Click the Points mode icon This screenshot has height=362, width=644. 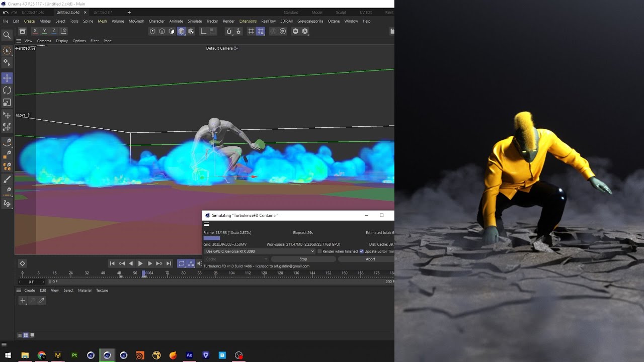[x=152, y=31]
